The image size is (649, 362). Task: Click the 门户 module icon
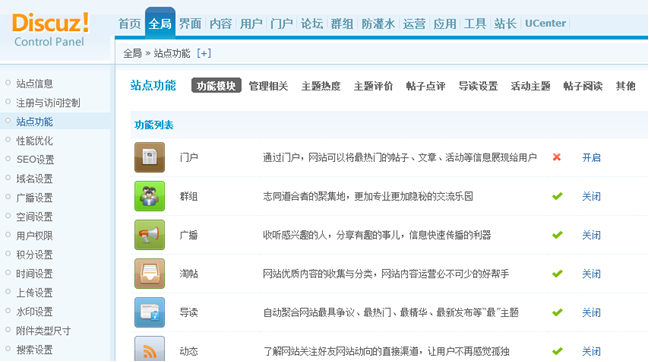149,157
